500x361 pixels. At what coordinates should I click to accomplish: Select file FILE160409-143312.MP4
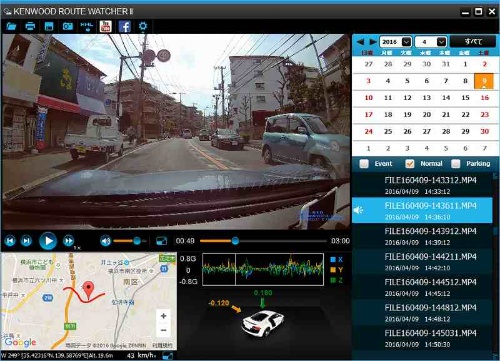click(x=422, y=185)
